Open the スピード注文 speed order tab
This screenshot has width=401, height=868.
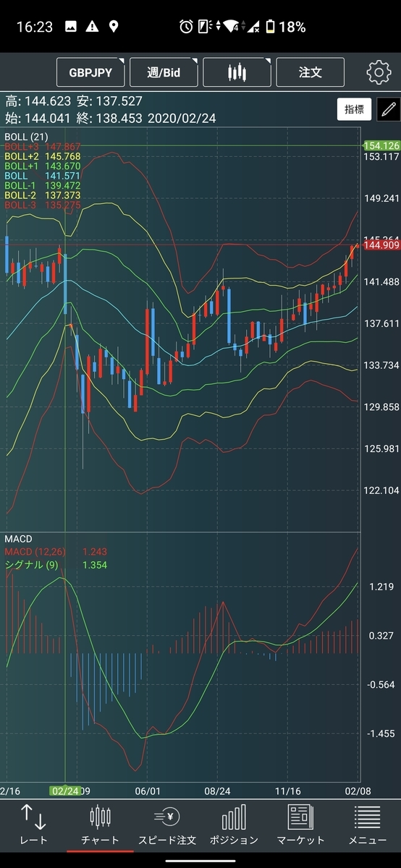[x=167, y=824]
